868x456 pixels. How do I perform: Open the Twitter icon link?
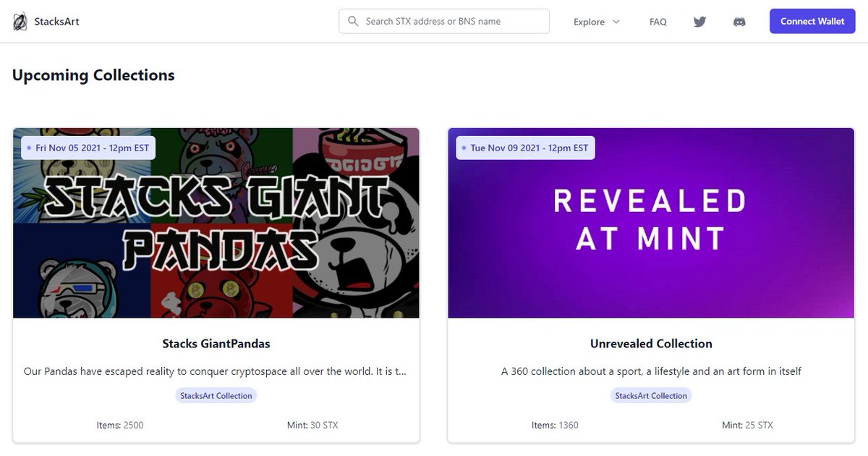click(699, 22)
